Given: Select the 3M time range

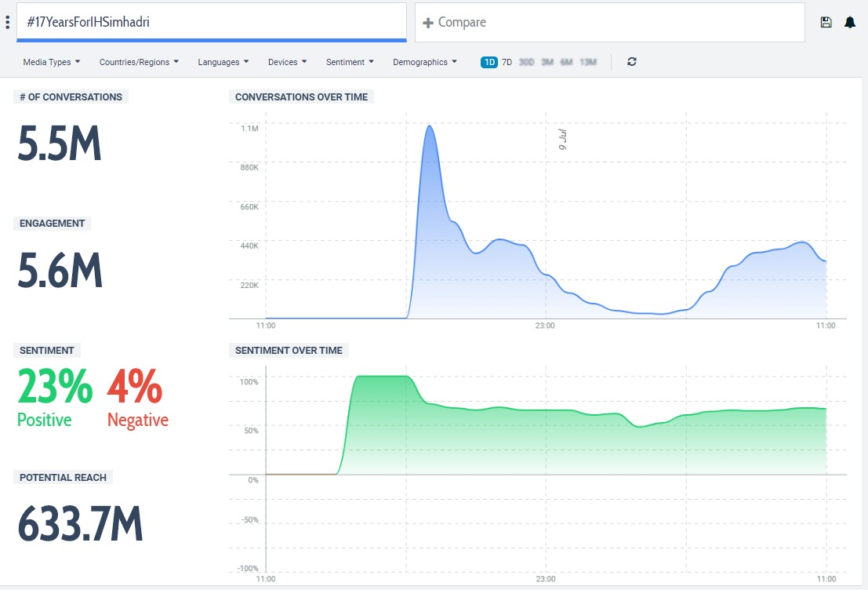Looking at the screenshot, I should (x=547, y=62).
